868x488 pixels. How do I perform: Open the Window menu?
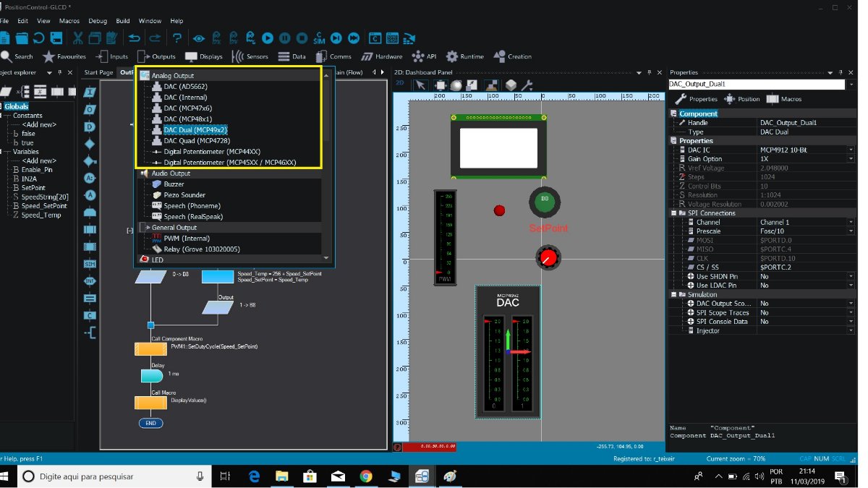(x=150, y=21)
